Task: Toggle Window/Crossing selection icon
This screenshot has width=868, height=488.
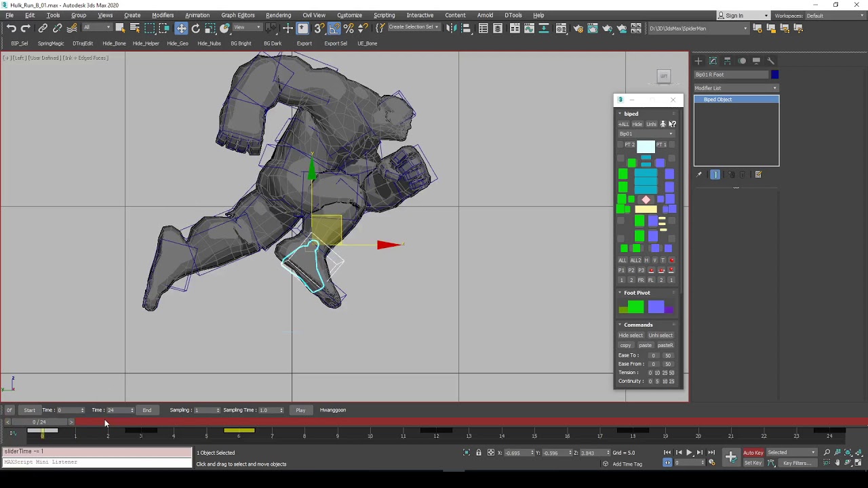Action: coord(164,28)
